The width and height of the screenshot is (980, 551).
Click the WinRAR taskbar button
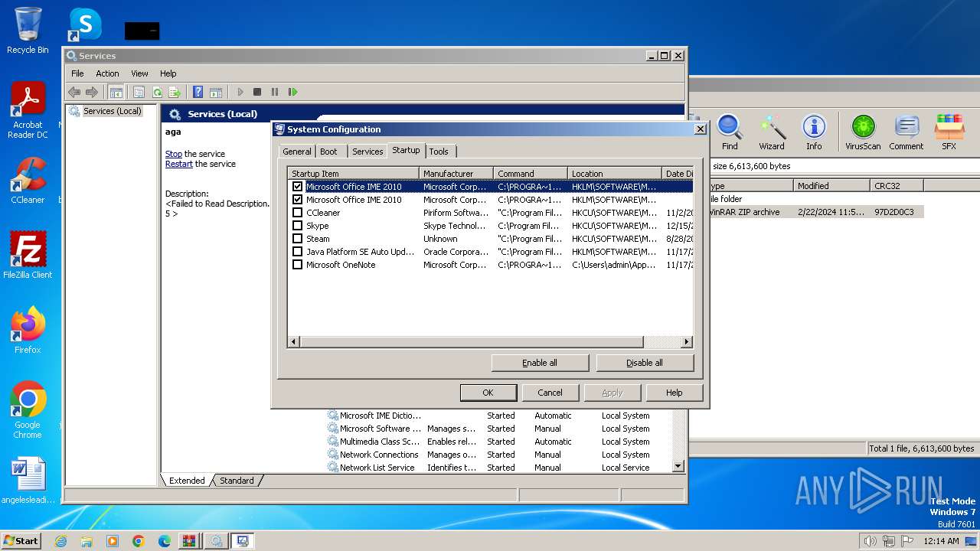[188, 541]
